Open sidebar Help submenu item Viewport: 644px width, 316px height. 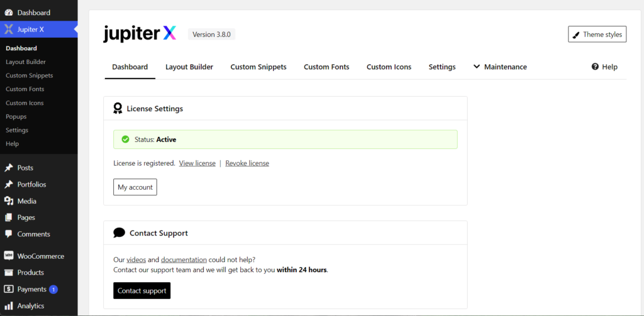[13, 144]
